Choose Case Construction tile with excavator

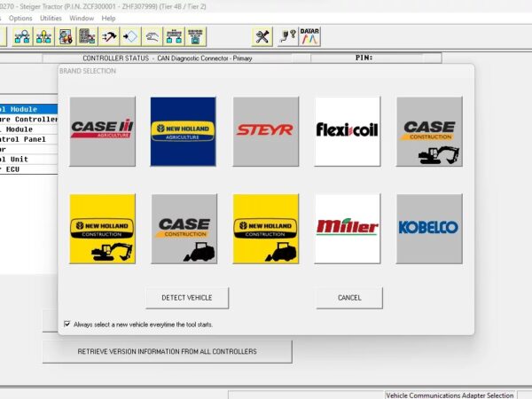coord(429,131)
